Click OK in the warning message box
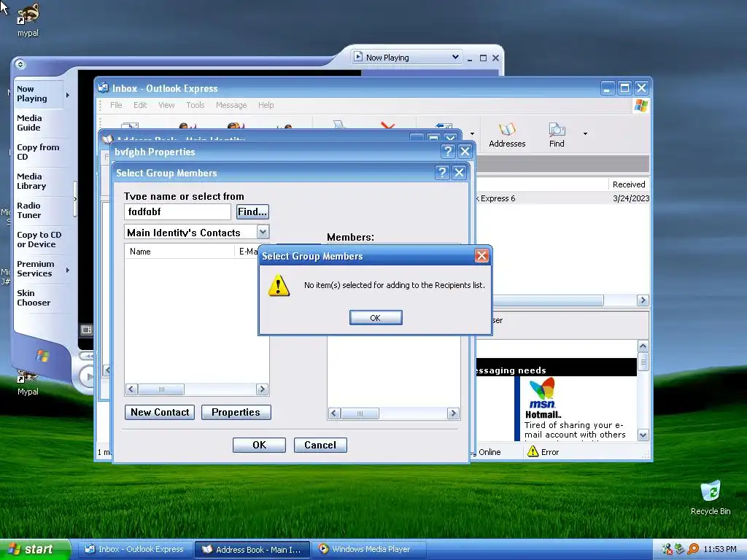The image size is (747, 560). point(376,318)
